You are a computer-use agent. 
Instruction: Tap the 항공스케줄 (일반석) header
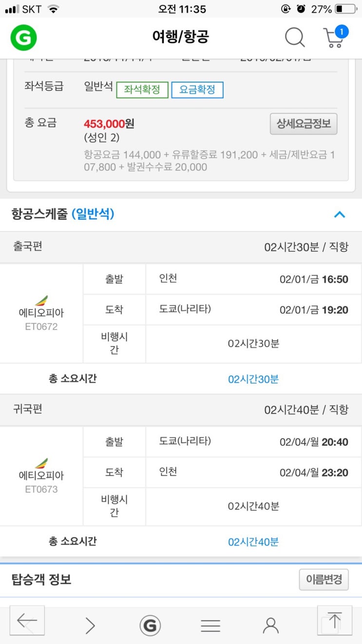pyautogui.click(x=63, y=214)
